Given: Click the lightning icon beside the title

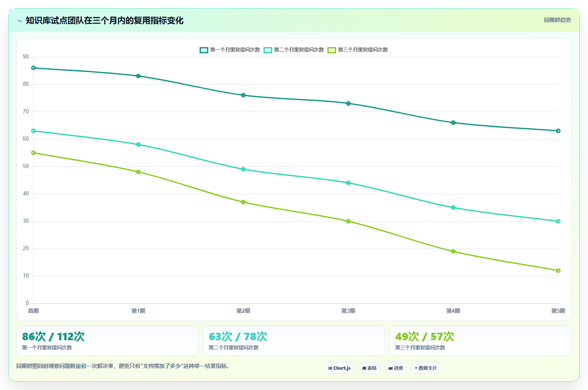Looking at the screenshot, I should (20, 21).
